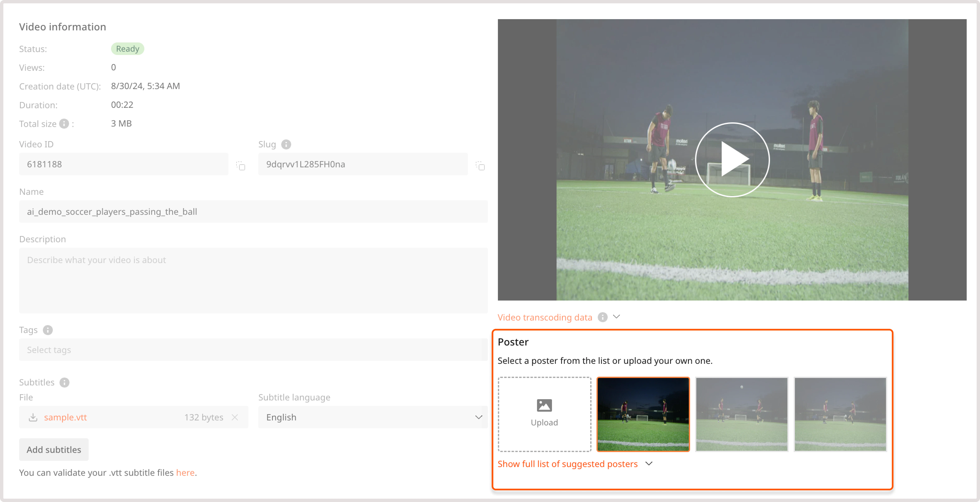Select the second suggested poster thumbnail

pyautogui.click(x=741, y=414)
